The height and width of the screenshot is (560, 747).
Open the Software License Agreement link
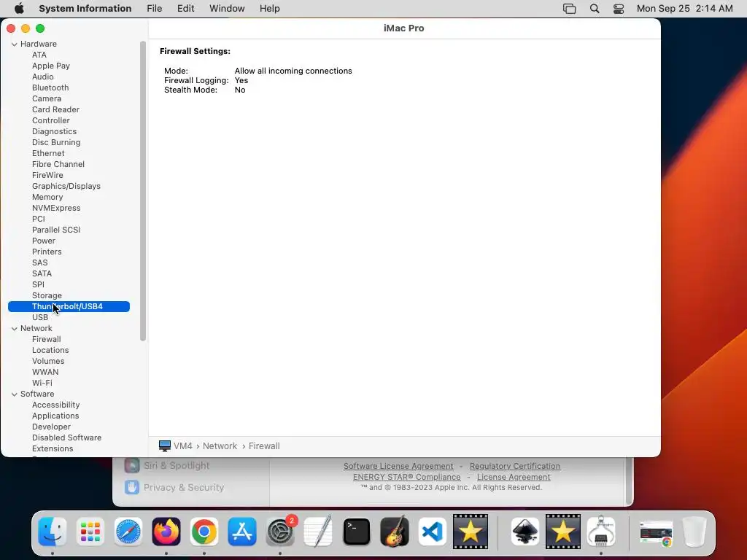(398, 466)
